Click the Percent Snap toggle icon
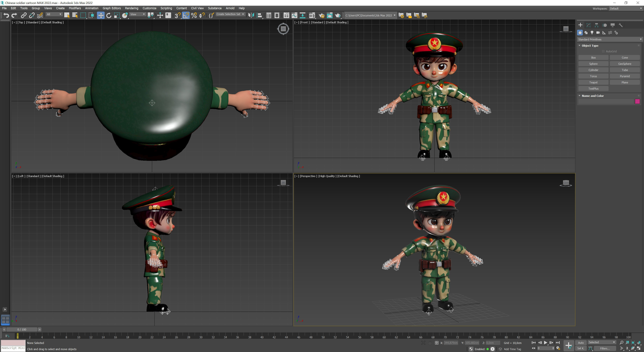The image size is (644, 352). coord(194,15)
